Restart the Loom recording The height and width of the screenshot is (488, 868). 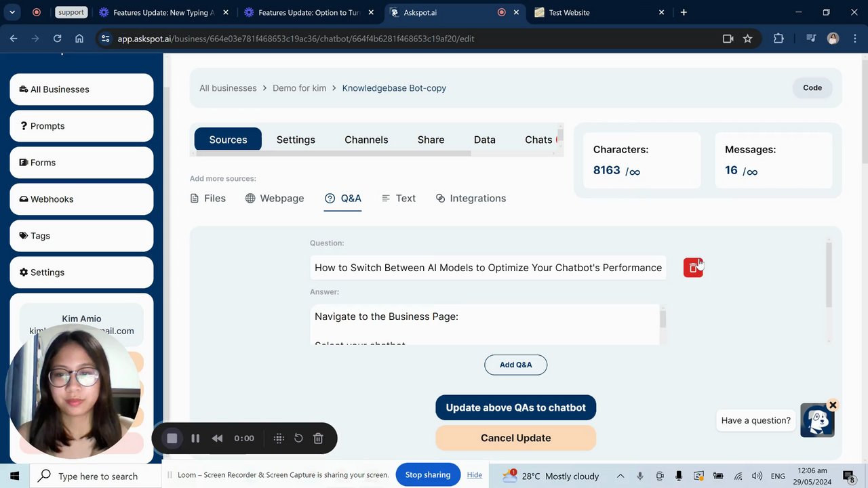tap(298, 439)
